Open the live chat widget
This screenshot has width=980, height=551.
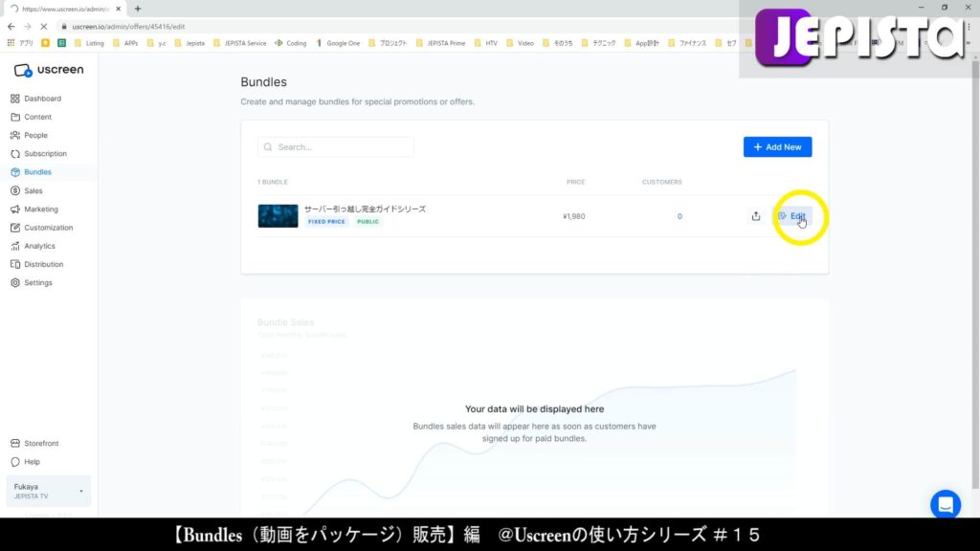[x=946, y=504]
